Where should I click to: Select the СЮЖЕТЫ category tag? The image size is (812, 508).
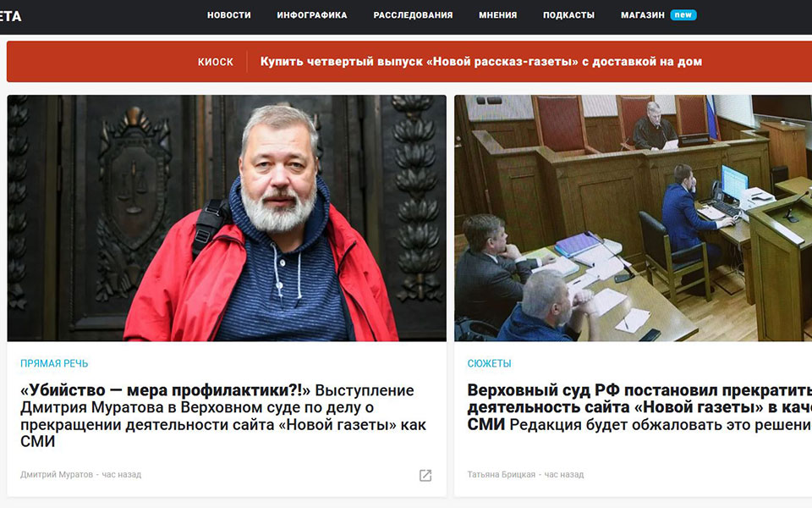tap(489, 363)
